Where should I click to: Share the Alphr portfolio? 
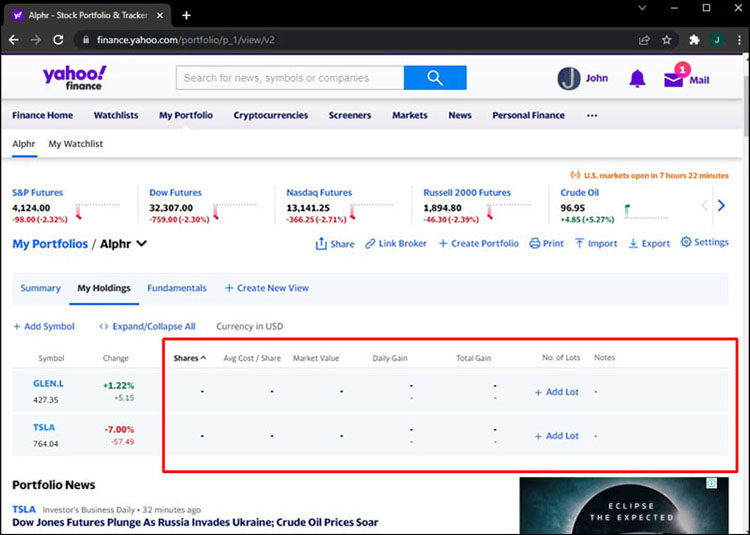[x=335, y=244]
